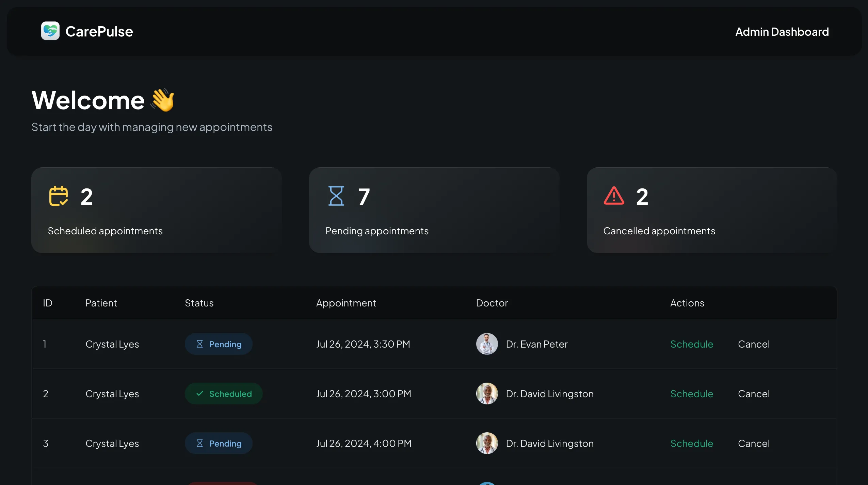Viewport: 868px width, 485px height.
Task: Click Dr. David Livingston name in row 2
Action: pos(550,394)
